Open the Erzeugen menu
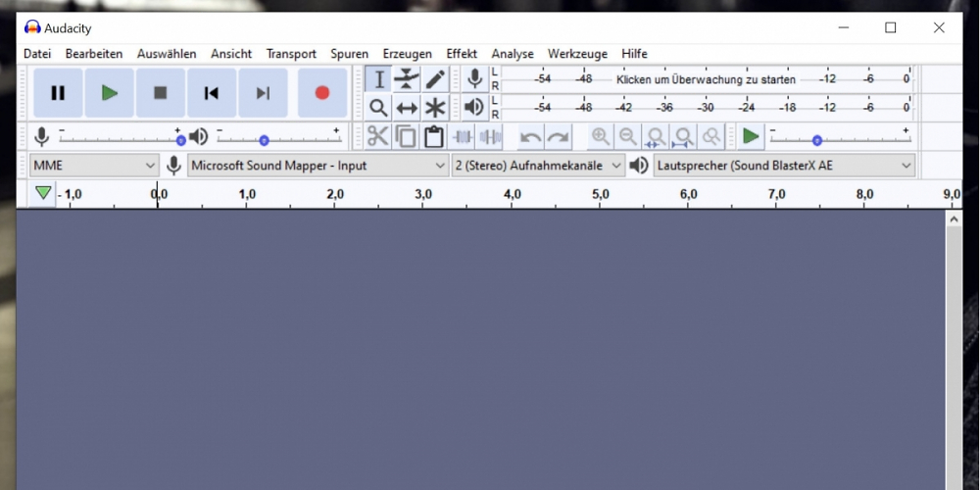980x490 pixels. pyautogui.click(x=408, y=54)
